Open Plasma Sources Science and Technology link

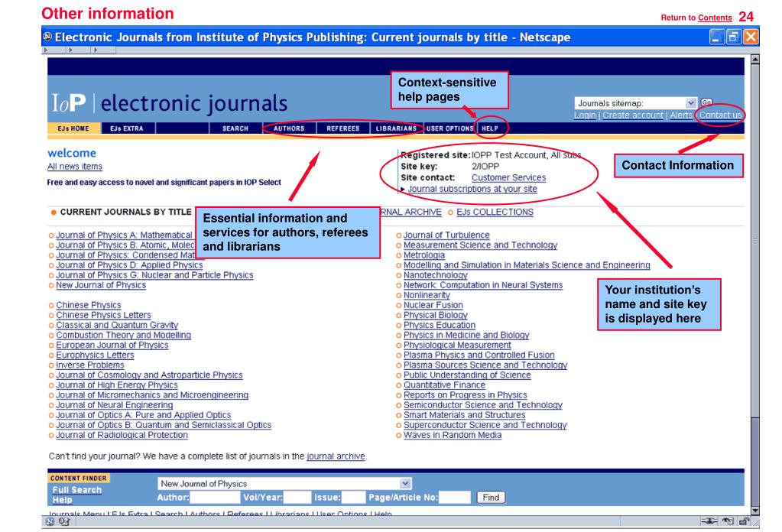pos(485,365)
